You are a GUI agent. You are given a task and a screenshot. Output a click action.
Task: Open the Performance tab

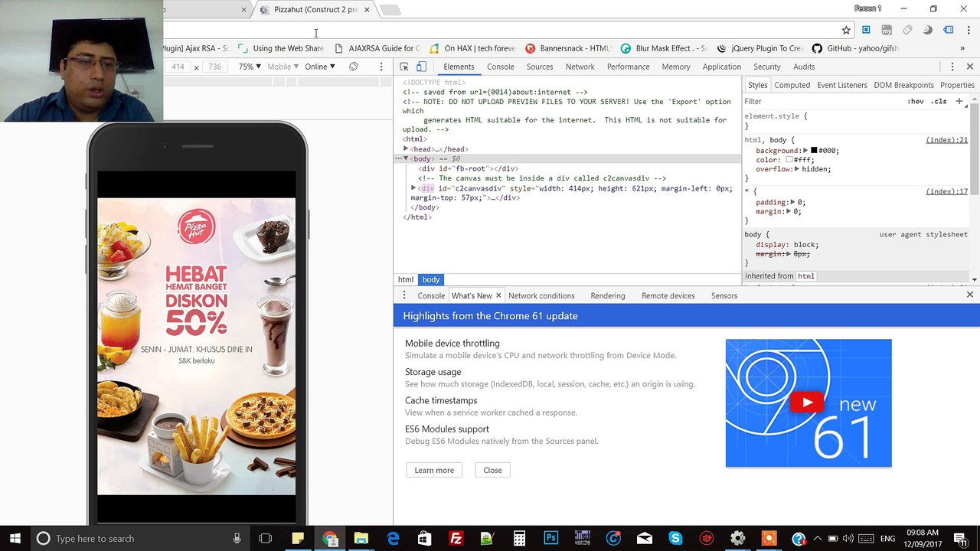[x=629, y=67]
